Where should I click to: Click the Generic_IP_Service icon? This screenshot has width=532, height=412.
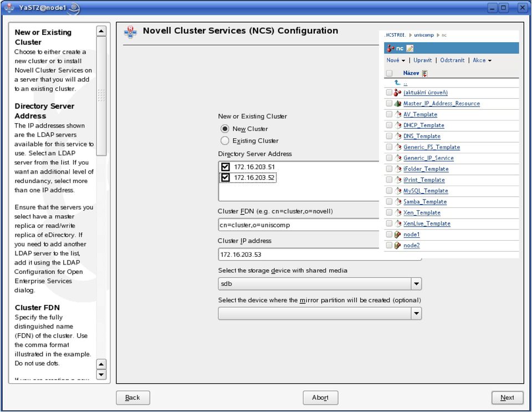[x=398, y=158]
